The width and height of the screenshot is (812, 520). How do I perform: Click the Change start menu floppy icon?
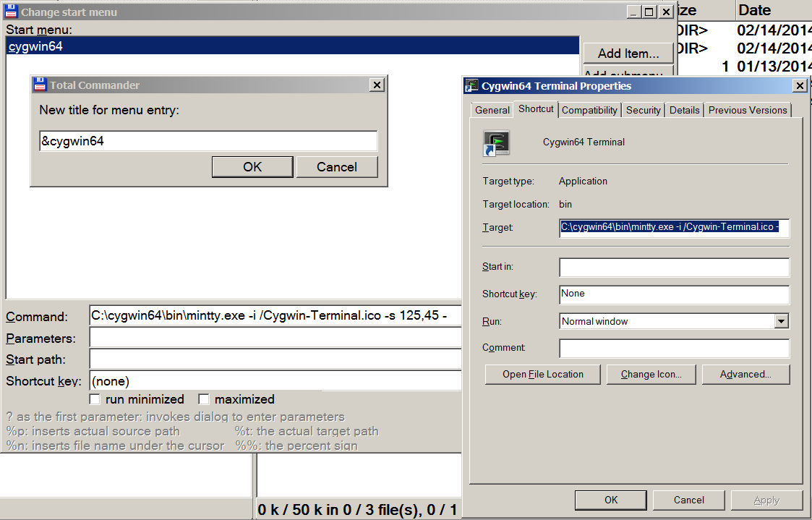(10, 12)
